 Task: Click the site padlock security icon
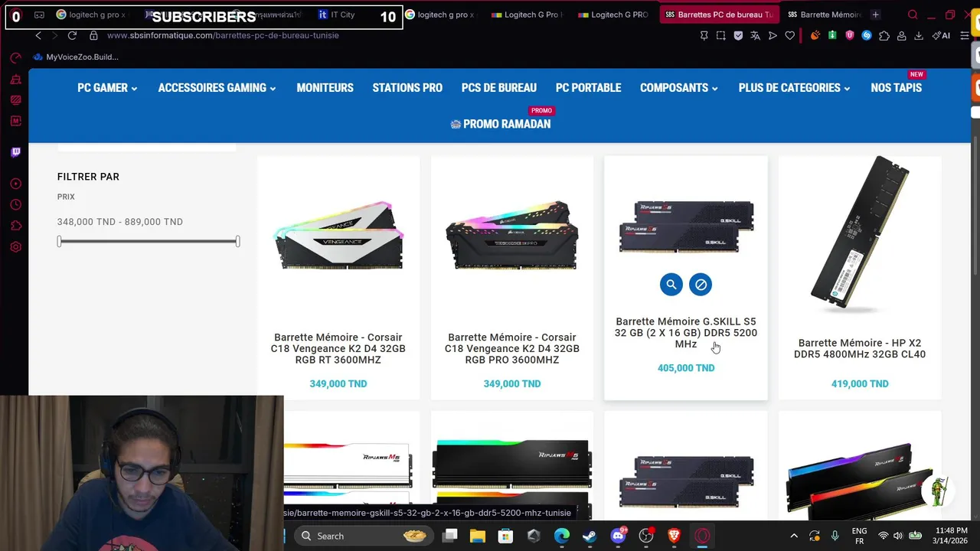[93, 35]
